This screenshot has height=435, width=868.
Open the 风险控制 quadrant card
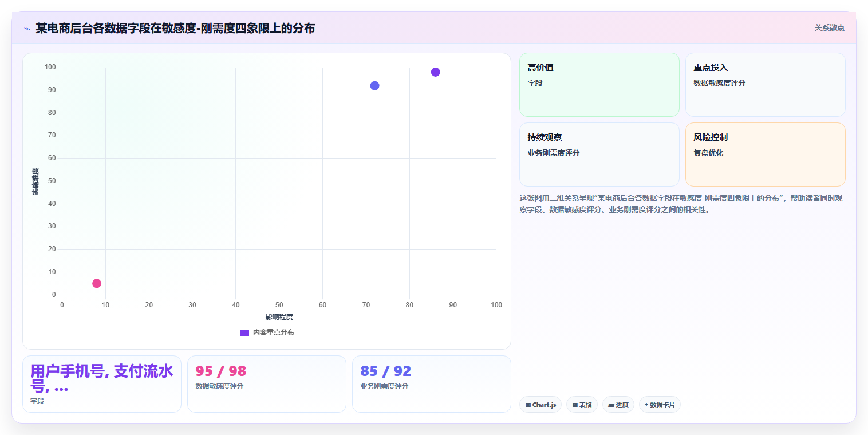[x=765, y=155]
